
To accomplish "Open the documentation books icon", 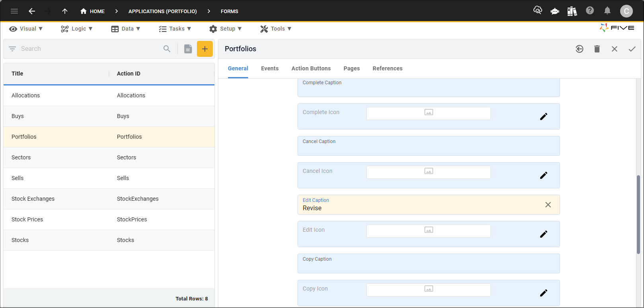I will 572,11.
